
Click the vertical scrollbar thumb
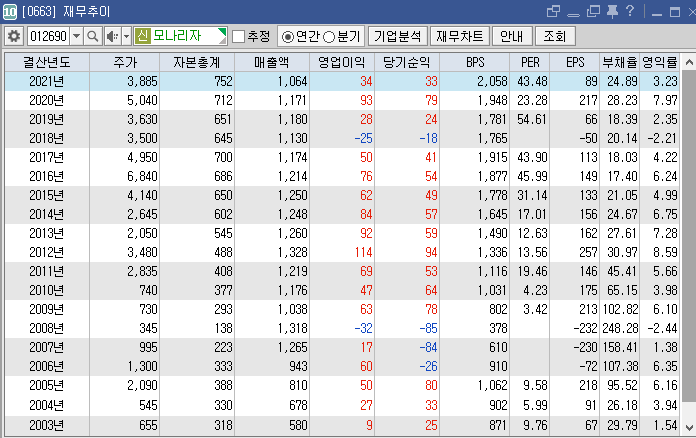coord(689,235)
